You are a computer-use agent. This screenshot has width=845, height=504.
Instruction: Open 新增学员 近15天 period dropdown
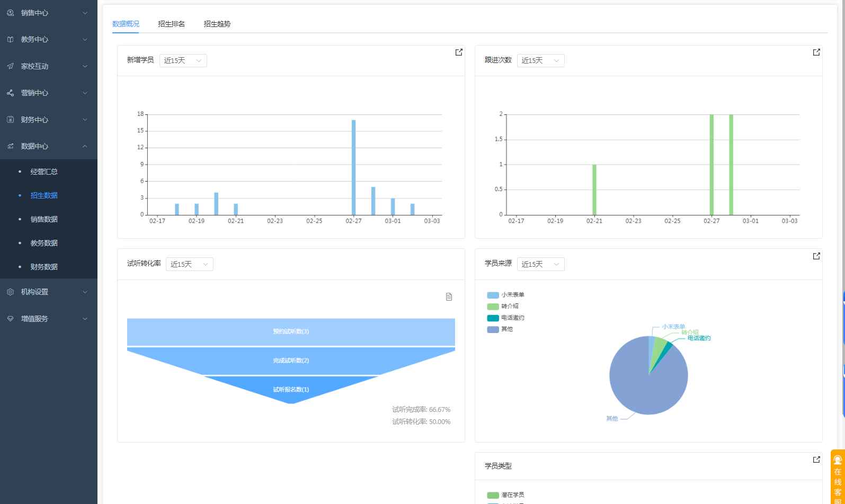coord(183,60)
